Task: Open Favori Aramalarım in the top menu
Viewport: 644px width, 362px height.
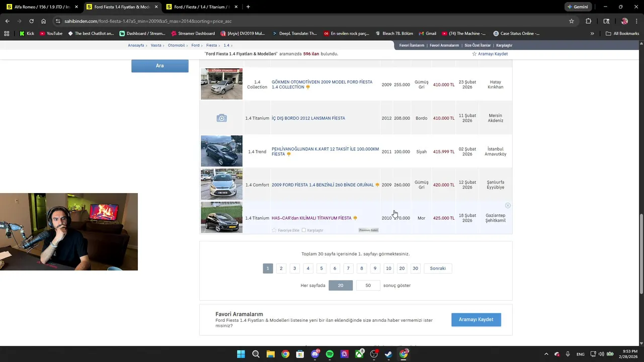Action: [444, 45]
